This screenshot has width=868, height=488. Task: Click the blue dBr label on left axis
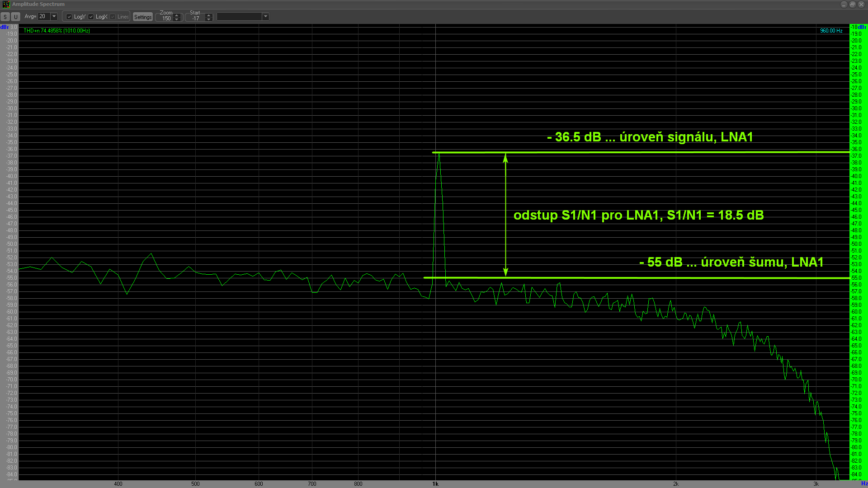pos(5,27)
